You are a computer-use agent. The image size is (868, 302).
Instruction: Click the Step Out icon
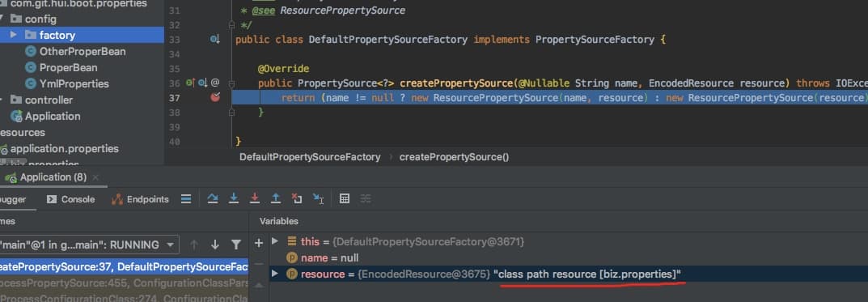point(276,199)
